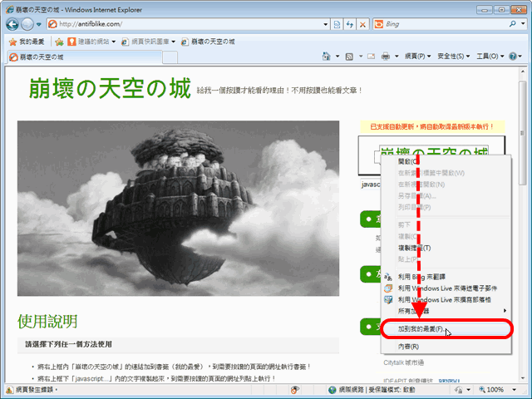Click the read mail envelope icon
This screenshot has height=399, width=532.
[372, 57]
